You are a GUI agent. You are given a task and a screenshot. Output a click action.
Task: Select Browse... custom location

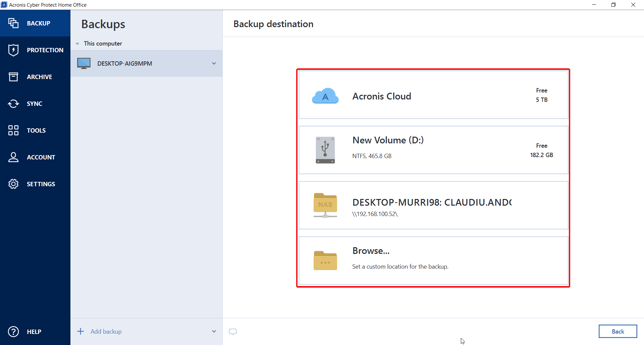click(x=433, y=261)
